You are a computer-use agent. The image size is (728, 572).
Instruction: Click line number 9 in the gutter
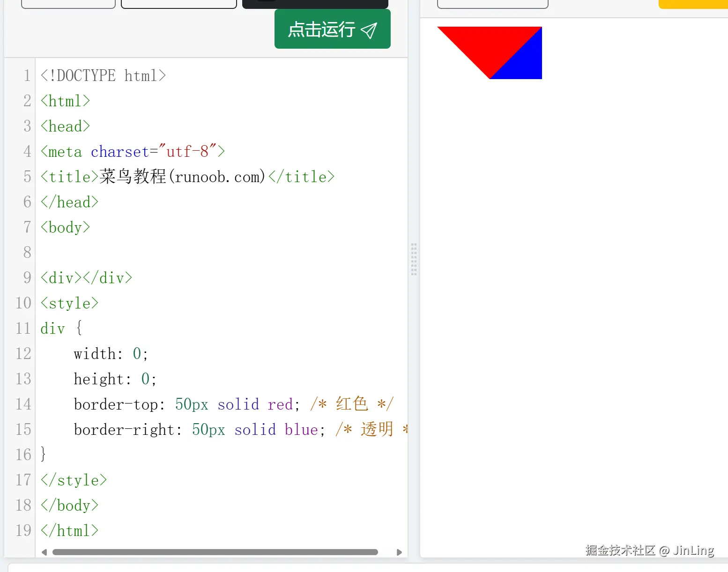point(27,278)
